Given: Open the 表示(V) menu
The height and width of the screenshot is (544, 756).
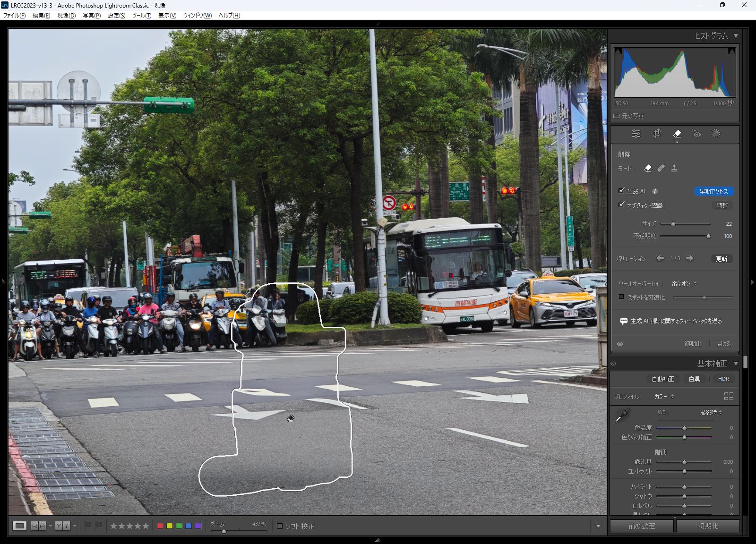Looking at the screenshot, I should 167,16.
